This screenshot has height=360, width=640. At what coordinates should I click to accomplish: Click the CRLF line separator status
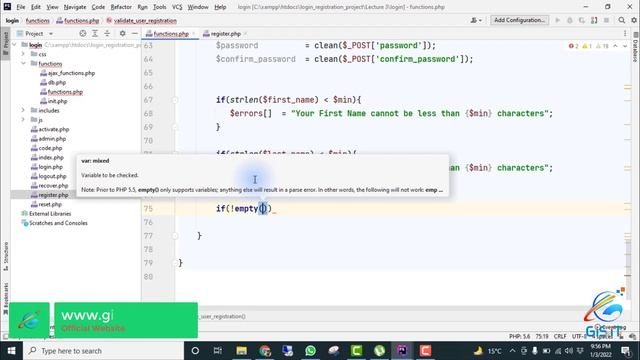(560, 336)
